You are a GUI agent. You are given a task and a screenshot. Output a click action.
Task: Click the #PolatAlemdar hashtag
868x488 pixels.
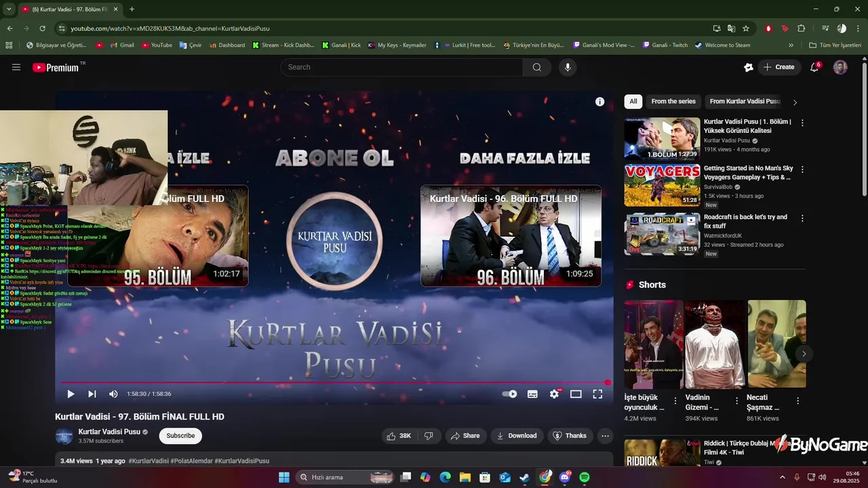coord(191,461)
